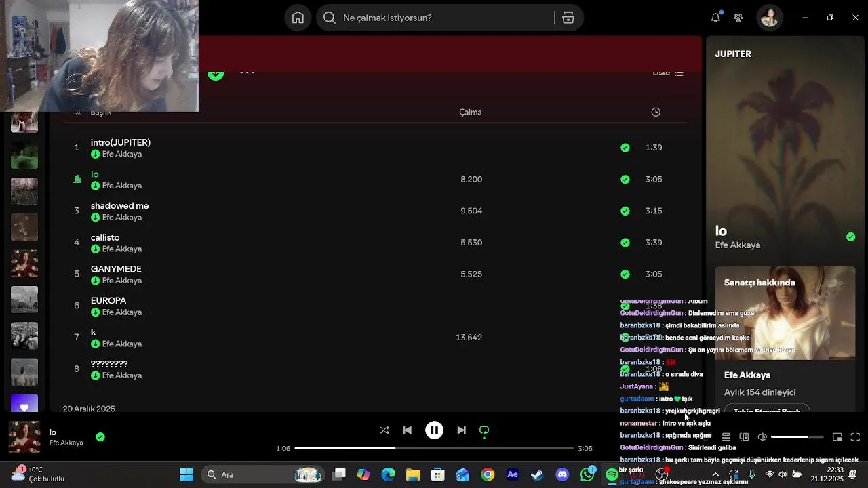Click the taskbar 'Ara' search box
Screen dimensions: 868x488
click(264, 474)
